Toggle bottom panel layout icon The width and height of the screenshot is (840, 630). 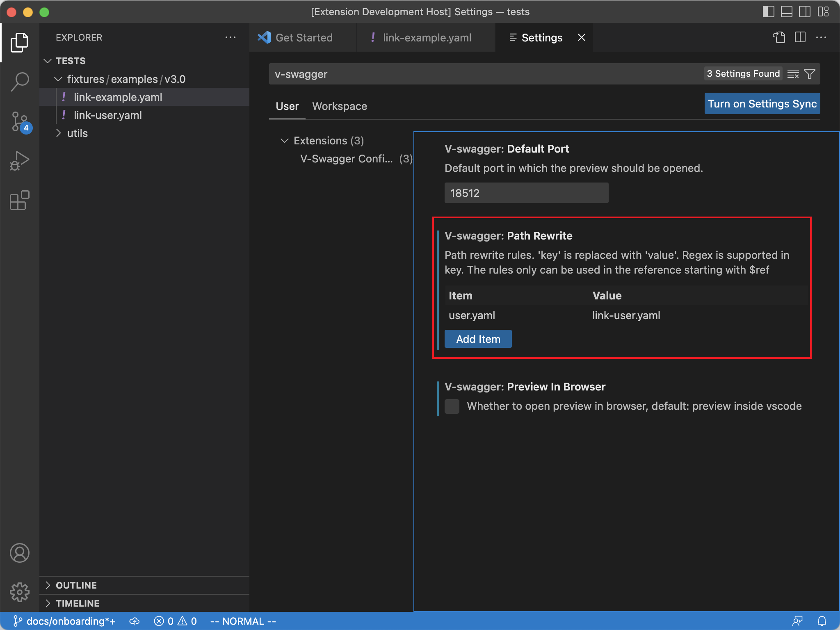(x=786, y=11)
